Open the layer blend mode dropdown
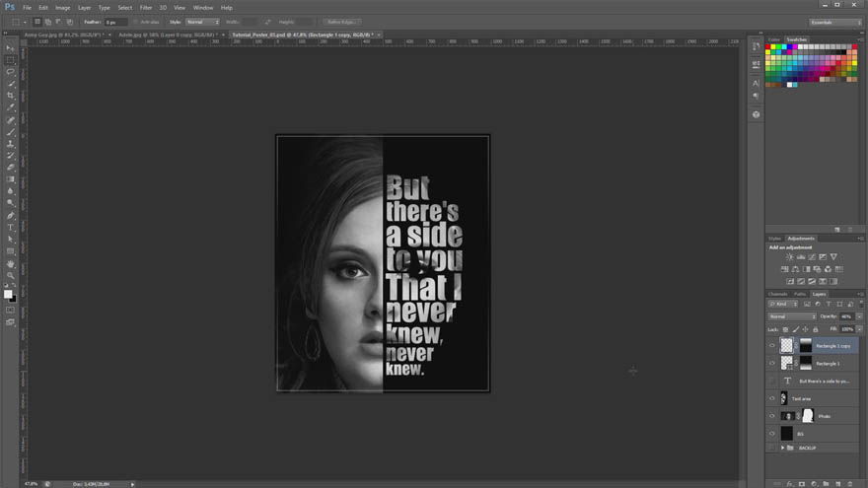The width and height of the screenshot is (868, 488). [x=792, y=316]
